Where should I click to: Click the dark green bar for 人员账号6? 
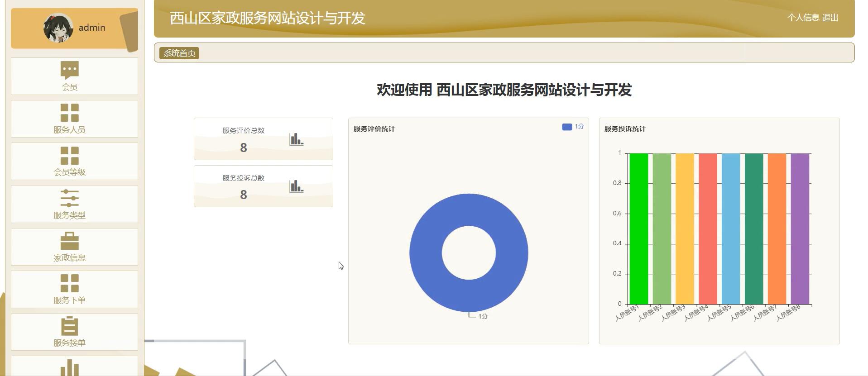(x=754, y=229)
